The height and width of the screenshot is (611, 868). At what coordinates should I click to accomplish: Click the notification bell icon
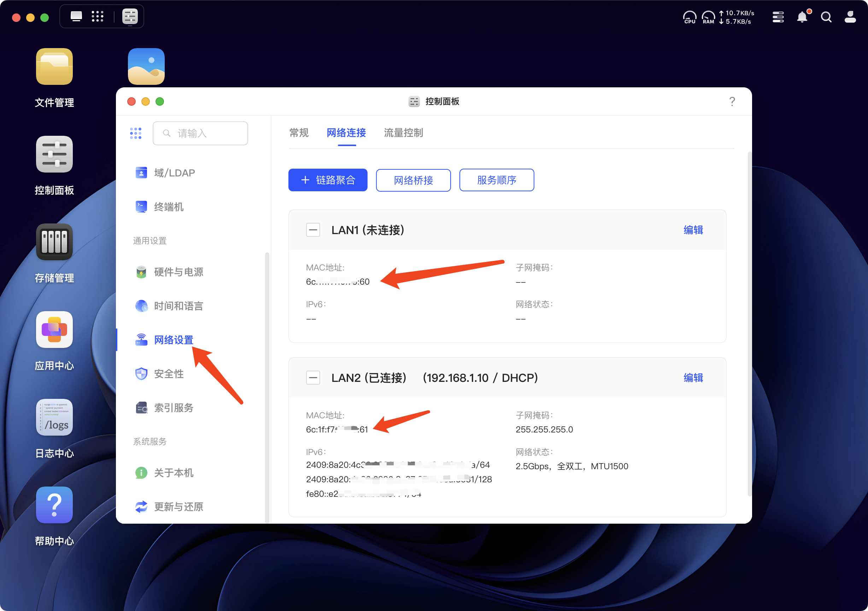pos(802,17)
